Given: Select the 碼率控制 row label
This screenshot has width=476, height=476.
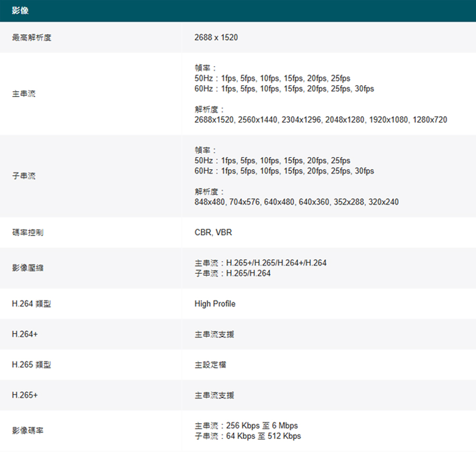Looking at the screenshot, I should pyautogui.click(x=28, y=233).
